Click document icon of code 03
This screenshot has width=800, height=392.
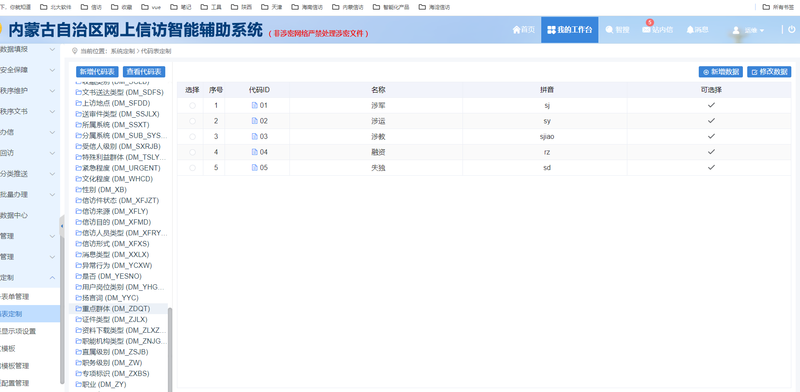pyautogui.click(x=255, y=137)
